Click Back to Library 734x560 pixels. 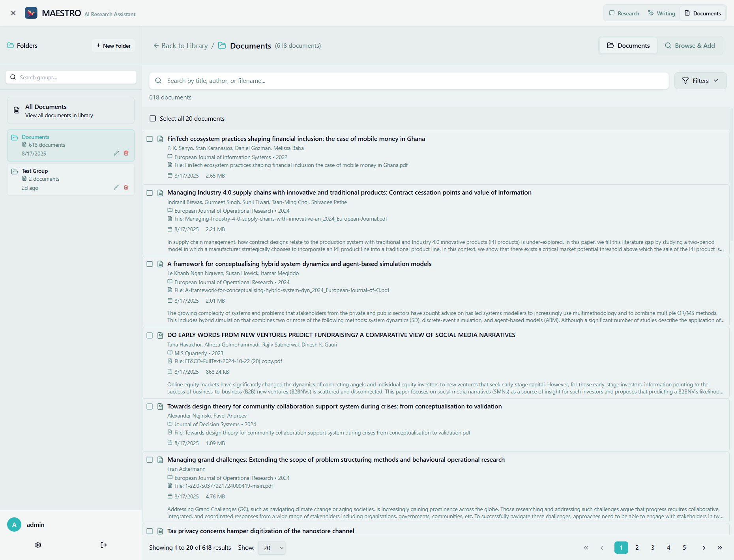click(180, 45)
